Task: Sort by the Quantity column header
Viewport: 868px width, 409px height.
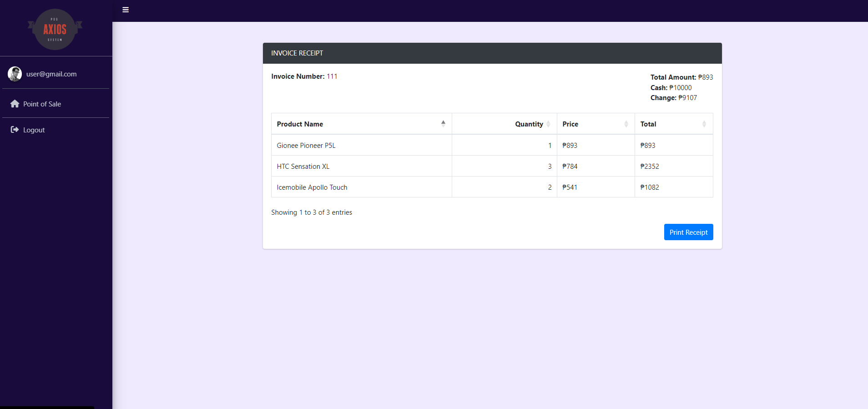Action: 504,124
